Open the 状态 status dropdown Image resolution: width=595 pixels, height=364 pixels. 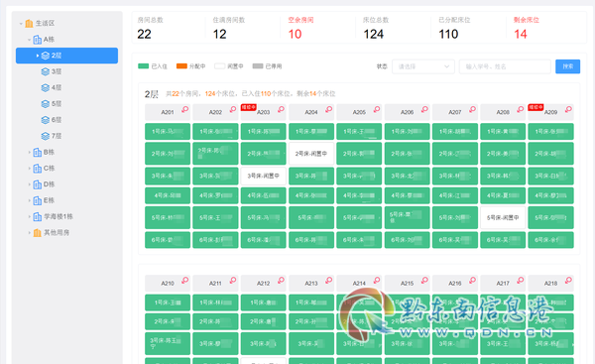(x=423, y=66)
